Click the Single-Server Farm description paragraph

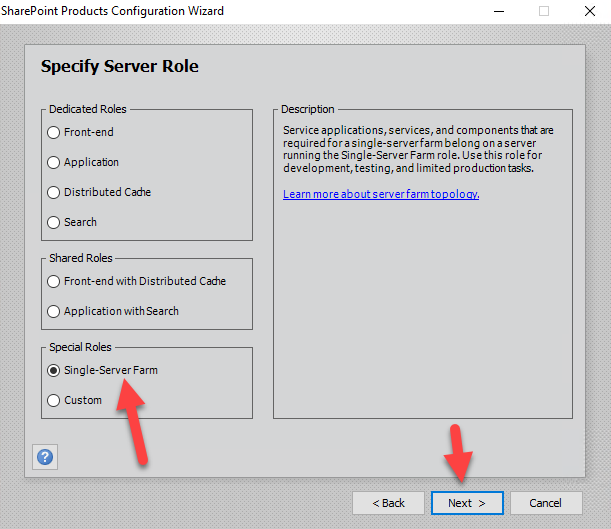tap(418, 149)
